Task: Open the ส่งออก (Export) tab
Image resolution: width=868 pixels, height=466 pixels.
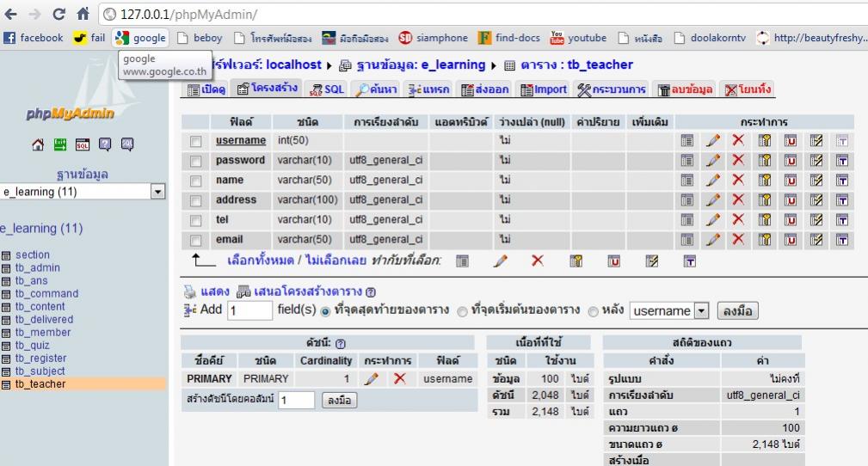Action: [x=485, y=89]
